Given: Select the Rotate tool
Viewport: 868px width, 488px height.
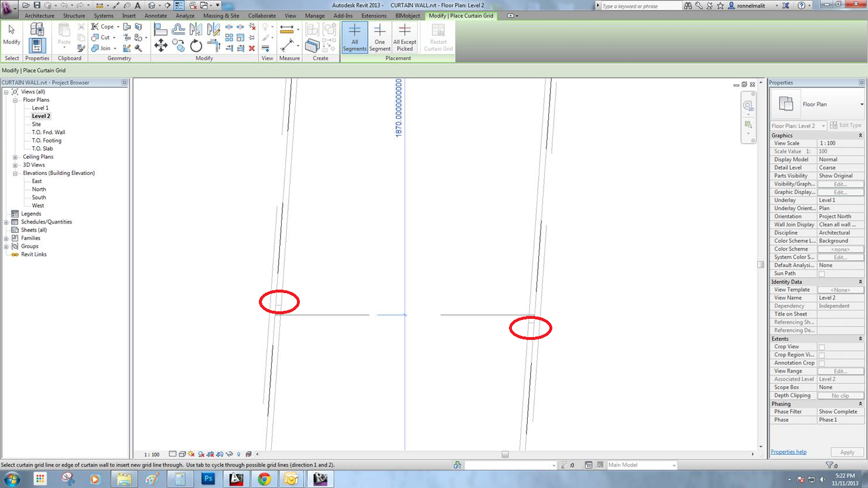Looking at the screenshot, I should pyautogui.click(x=196, y=45).
